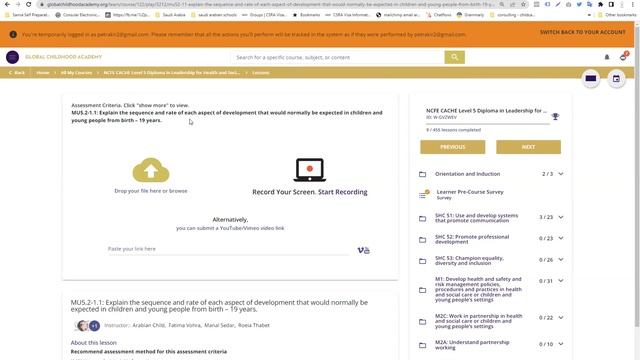The width and height of the screenshot is (640, 360).
Task: Click the Learner Pre-Course Survey list icon
Action: [424, 194]
